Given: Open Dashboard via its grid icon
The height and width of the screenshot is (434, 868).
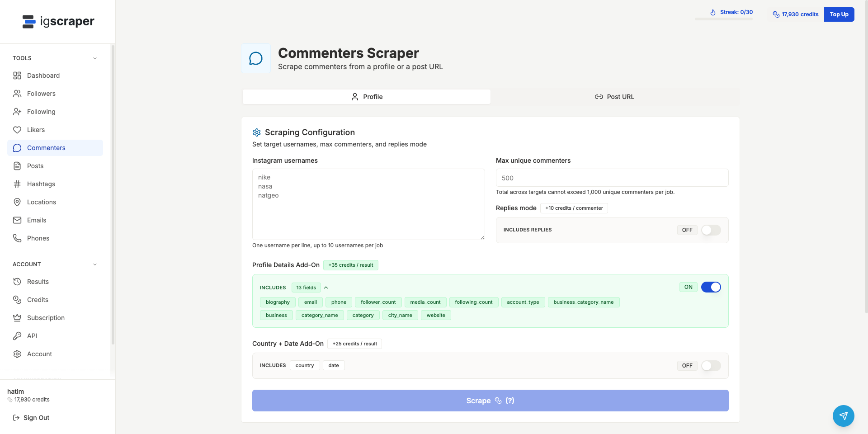Looking at the screenshot, I should [17, 75].
